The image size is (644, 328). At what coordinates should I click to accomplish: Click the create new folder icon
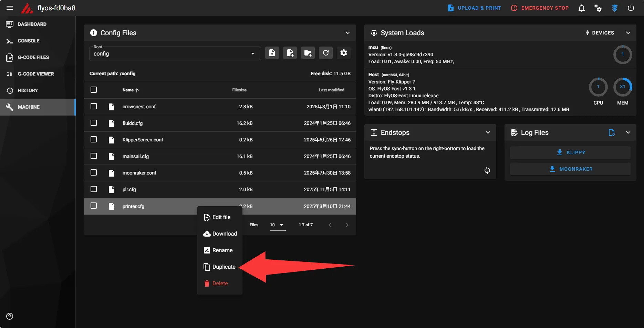[308, 53]
